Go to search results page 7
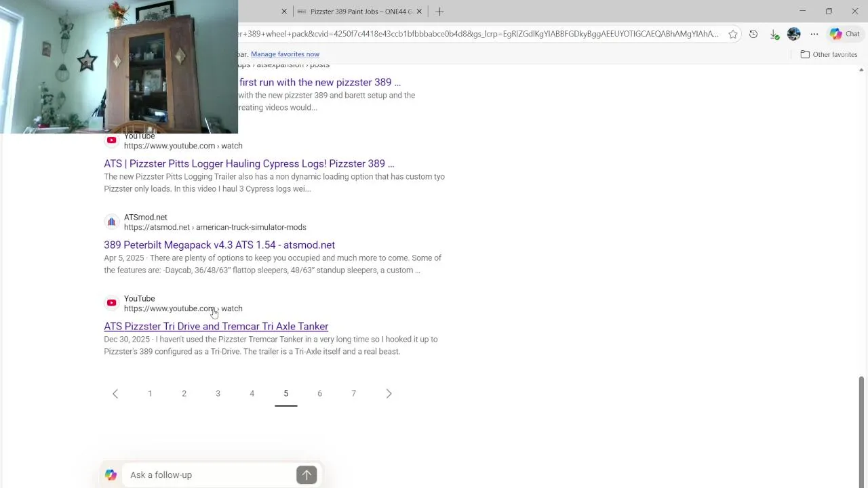This screenshot has width=868, height=488. click(x=353, y=394)
